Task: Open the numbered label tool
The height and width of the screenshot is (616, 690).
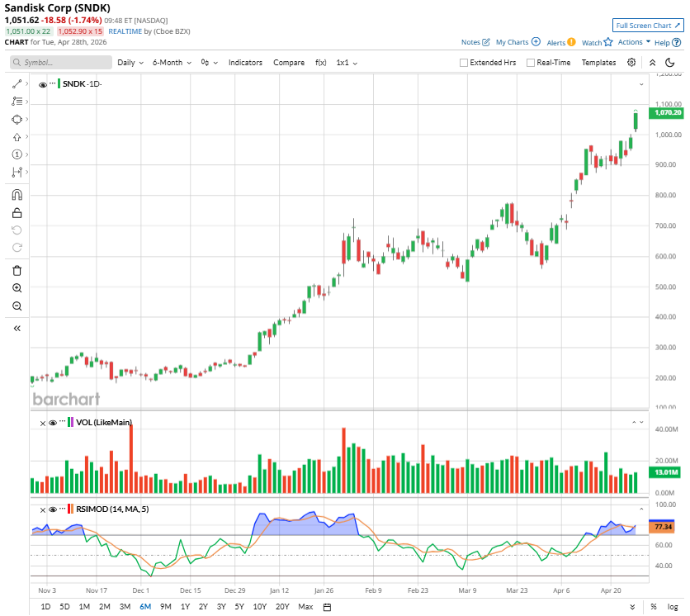Action: (17, 154)
